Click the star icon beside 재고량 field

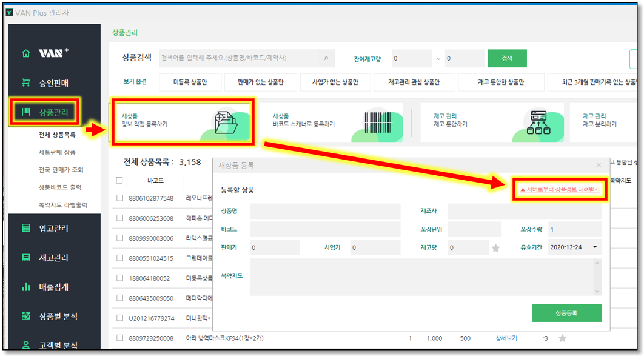point(495,248)
